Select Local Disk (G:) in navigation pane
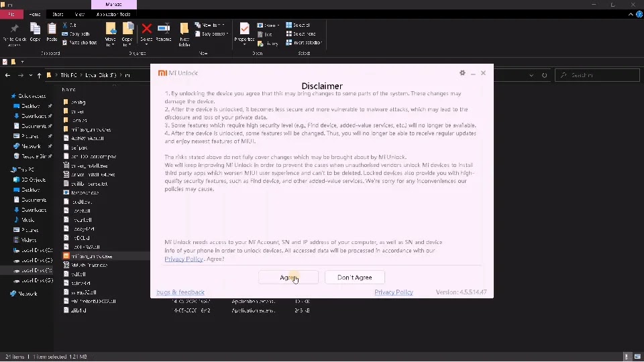Viewport: 644px width, 362px height. (33, 280)
